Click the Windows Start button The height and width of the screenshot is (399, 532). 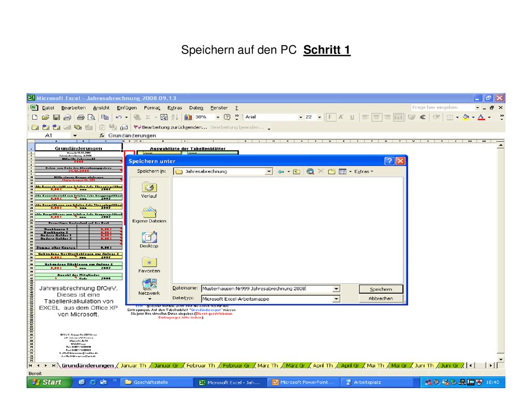pyautogui.click(x=49, y=382)
